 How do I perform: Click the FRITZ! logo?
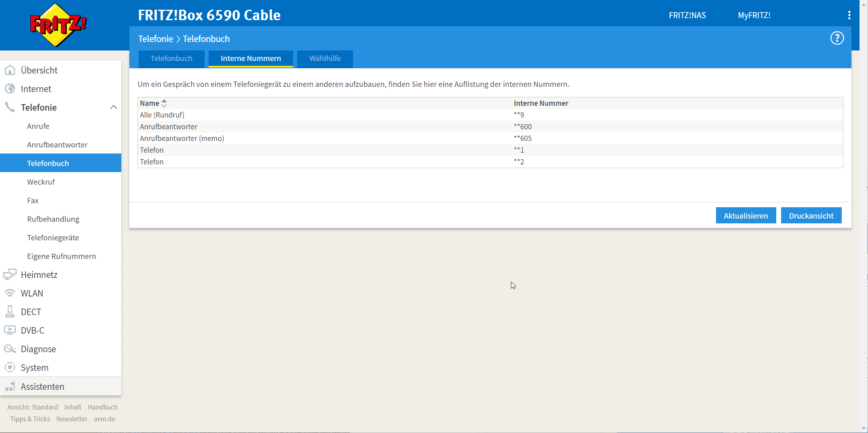[x=58, y=25]
